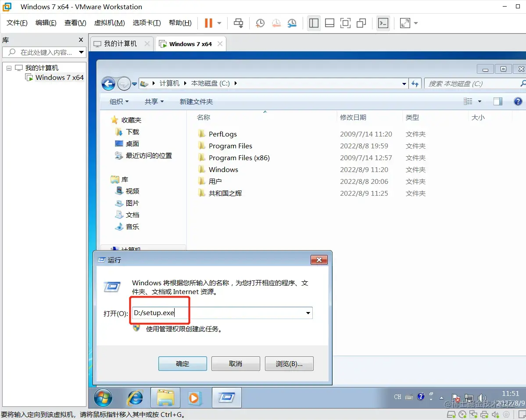Sort by the 修改日期 column header
526x420 pixels.
pyautogui.click(x=353, y=118)
